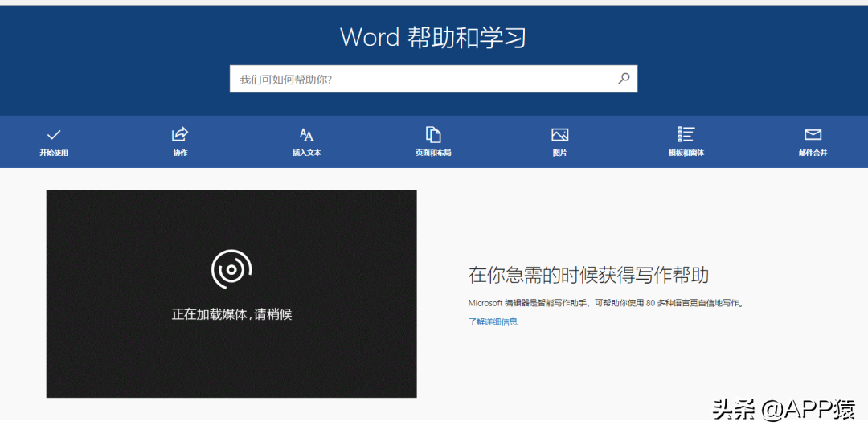Click the magnifier search icon
This screenshot has height=434, width=868.
point(624,79)
